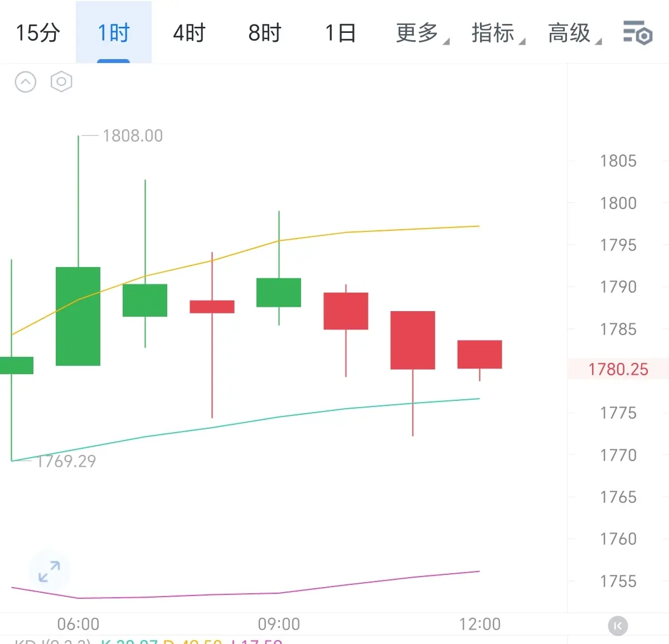Select the 4时 timeframe
669x644 pixels.
190,33
